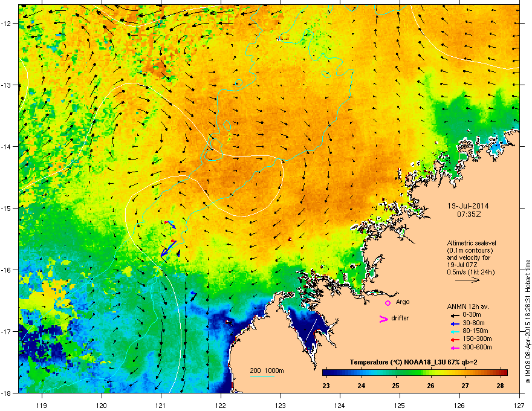532x411 pixels.
Task: Click latitude axis label -12
Action: tap(7, 24)
